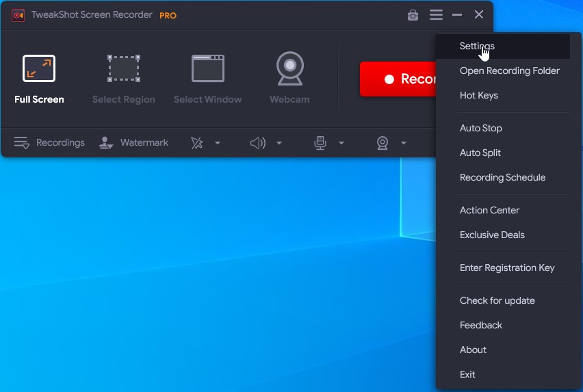Click the Watermark stamp icon

(x=106, y=143)
